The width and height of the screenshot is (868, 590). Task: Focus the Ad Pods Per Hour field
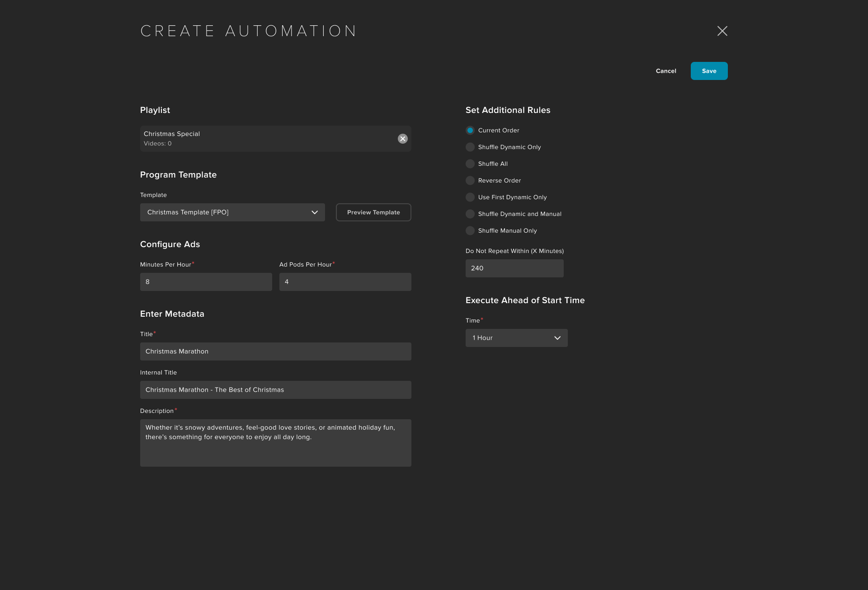pyautogui.click(x=345, y=282)
